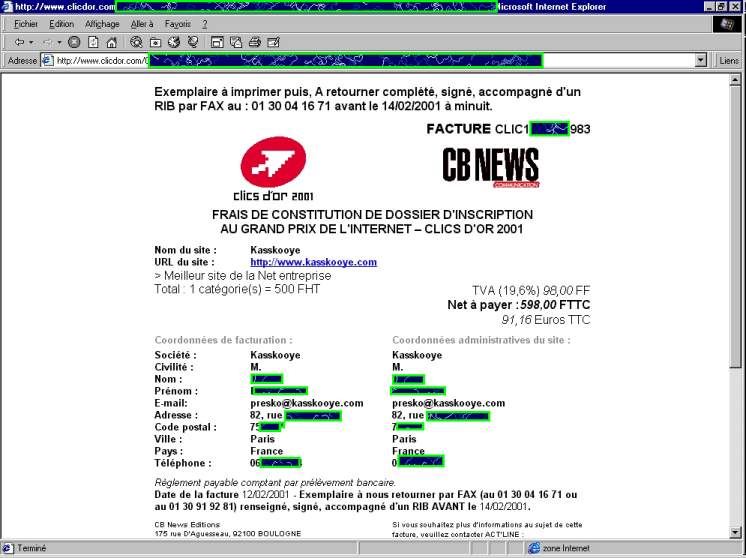The image size is (746, 558).
Task: Click the '91,16 Euros TTC' amount
Action: point(546,320)
